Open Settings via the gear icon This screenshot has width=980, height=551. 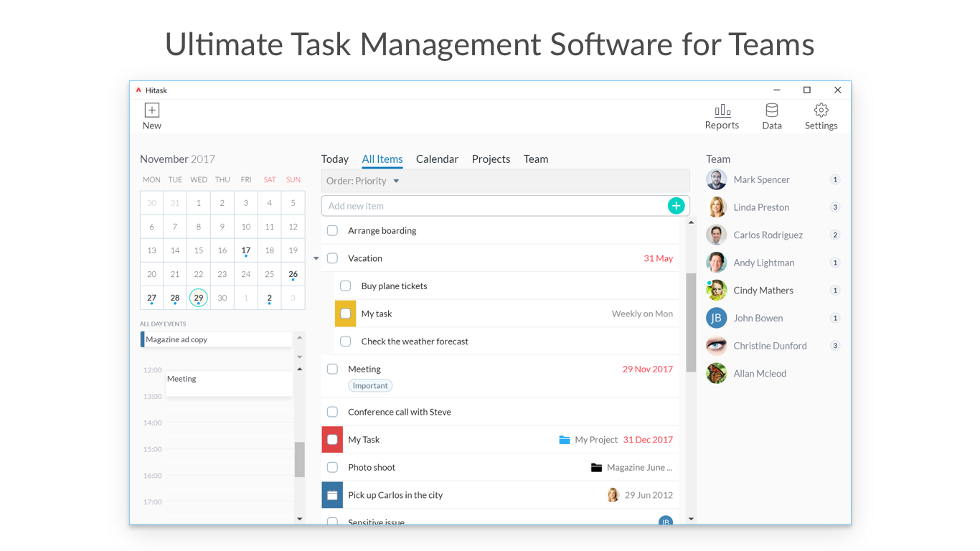[821, 111]
